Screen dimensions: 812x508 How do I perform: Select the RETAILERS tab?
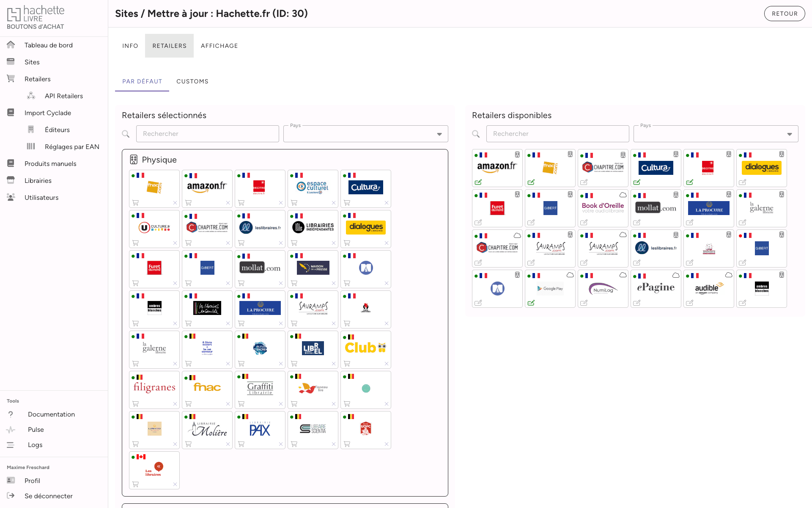pos(169,46)
